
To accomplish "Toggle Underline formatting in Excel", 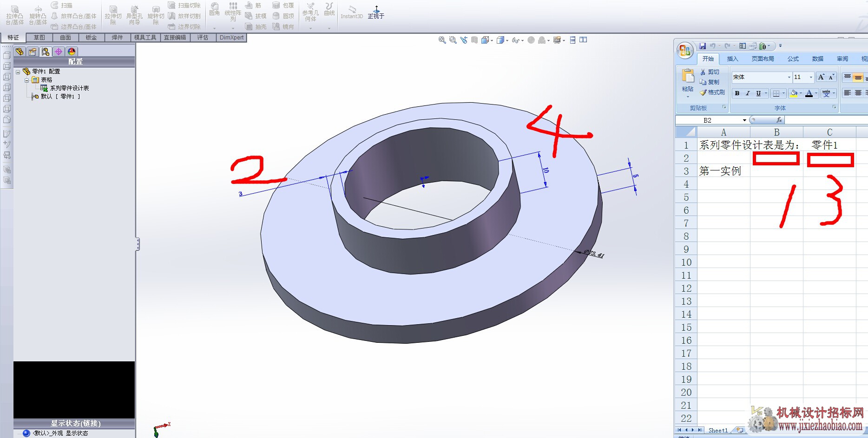I will 758,93.
